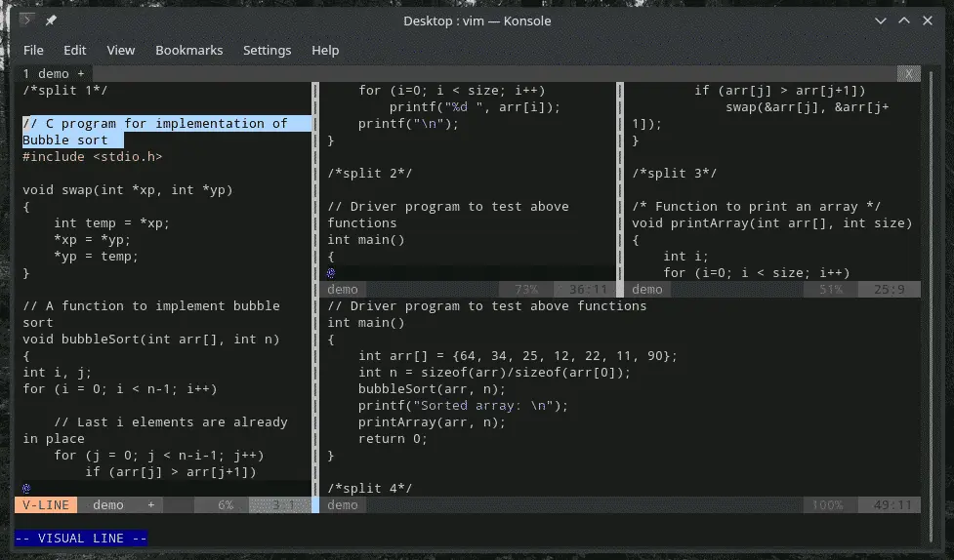Toggle the pin window icon
Image resolution: width=954 pixels, height=560 pixels.
(51, 20)
